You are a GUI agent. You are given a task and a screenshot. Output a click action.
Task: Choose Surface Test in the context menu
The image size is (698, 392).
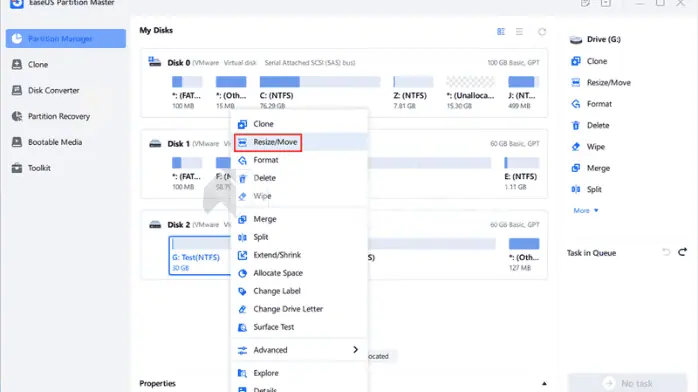[300, 327]
